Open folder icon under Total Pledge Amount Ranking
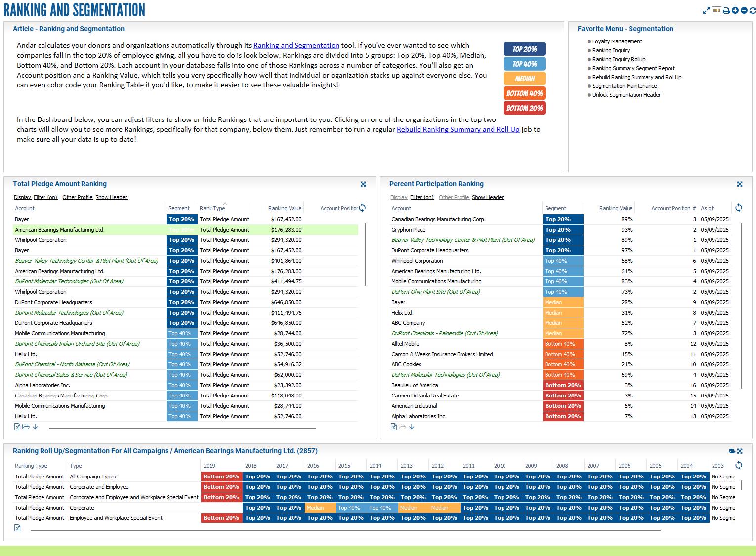The width and height of the screenshot is (756, 556). click(x=26, y=427)
